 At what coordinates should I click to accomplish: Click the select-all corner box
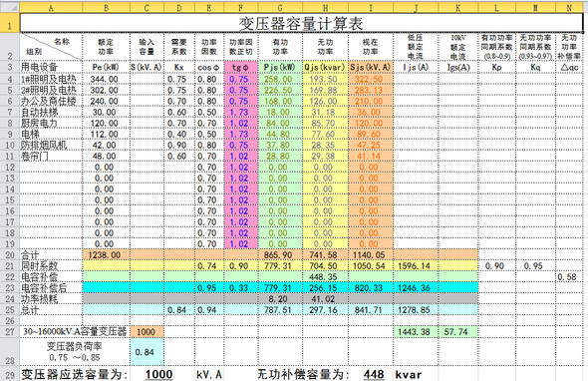[x=10, y=8]
